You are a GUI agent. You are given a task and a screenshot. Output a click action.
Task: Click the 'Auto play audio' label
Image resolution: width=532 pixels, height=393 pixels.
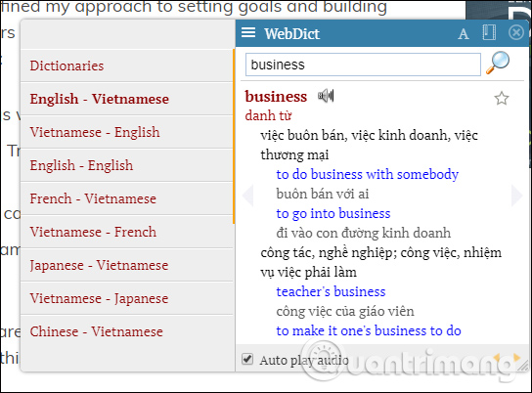(304, 360)
